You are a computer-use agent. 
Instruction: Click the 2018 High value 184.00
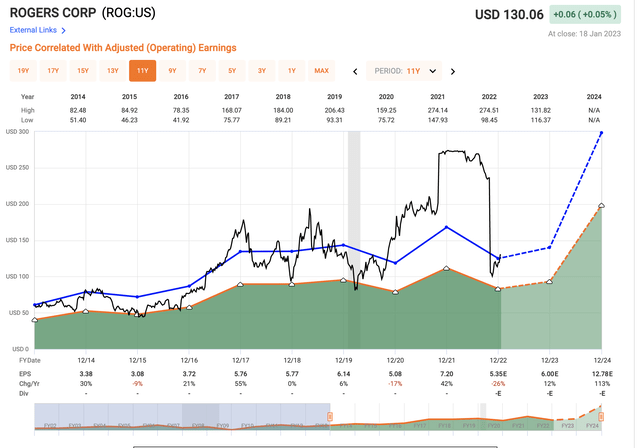283,110
